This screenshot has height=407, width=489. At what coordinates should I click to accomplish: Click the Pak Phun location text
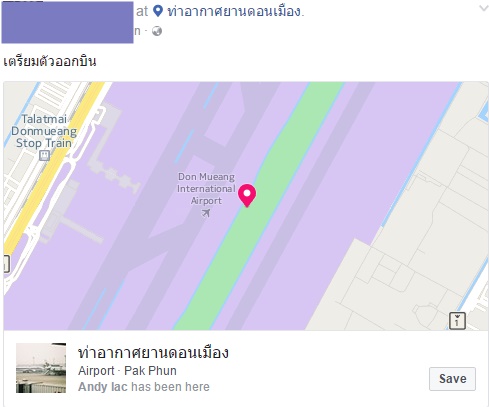tap(150, 371)
